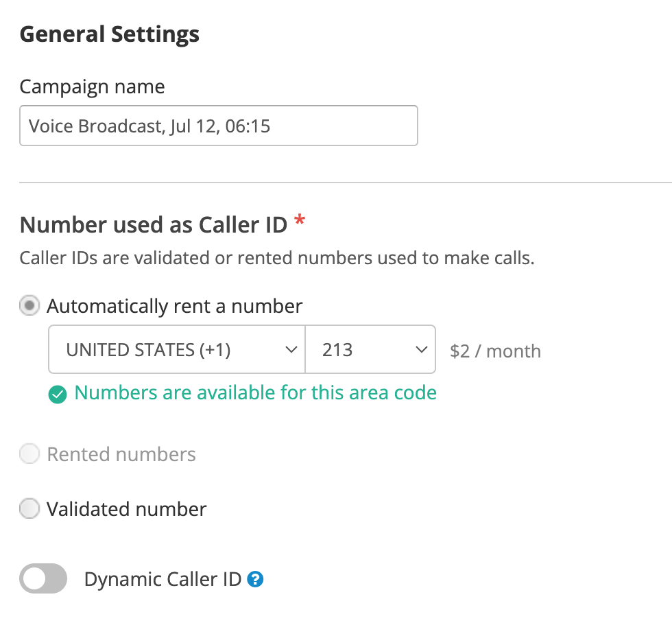
Task: Click the chevron arrow beside 213
Action: pos(421,350)
